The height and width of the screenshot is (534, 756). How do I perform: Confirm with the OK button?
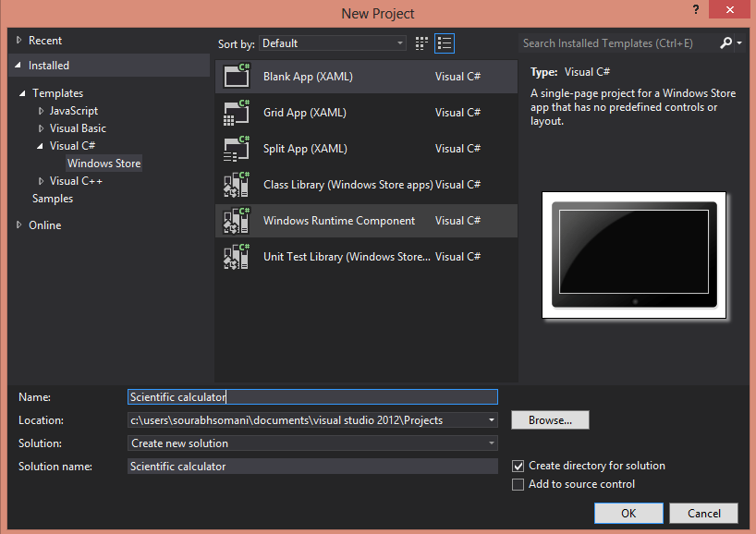[628, 514]
